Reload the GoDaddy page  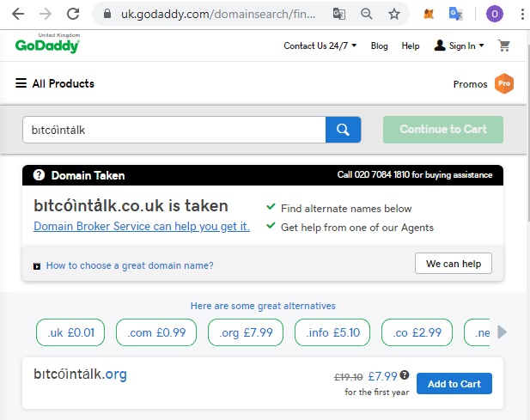click(x=73, y=14)
